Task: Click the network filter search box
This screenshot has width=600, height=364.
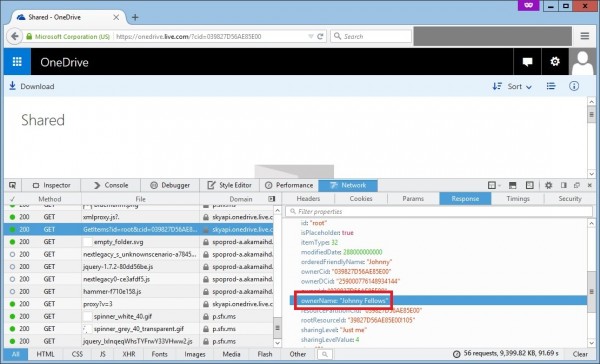Action: click(325, 354)
